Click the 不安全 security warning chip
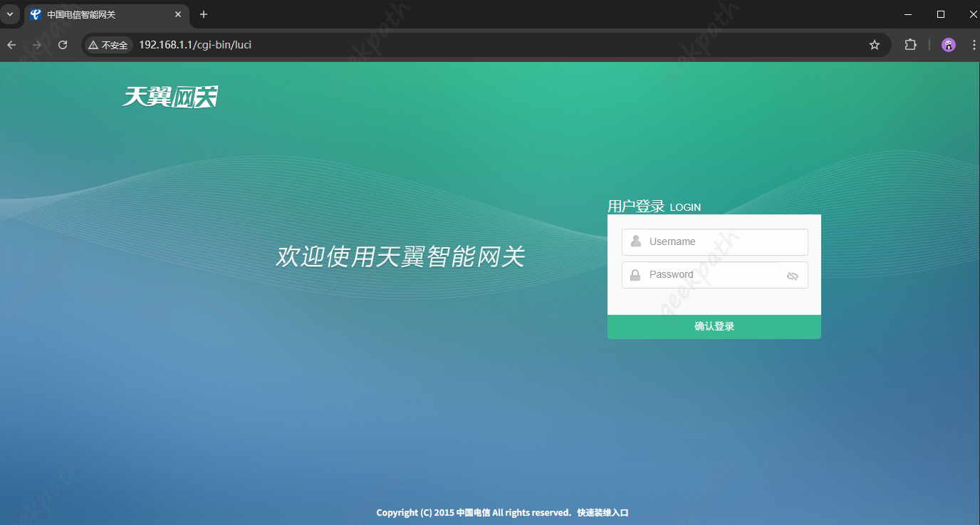 108,45
